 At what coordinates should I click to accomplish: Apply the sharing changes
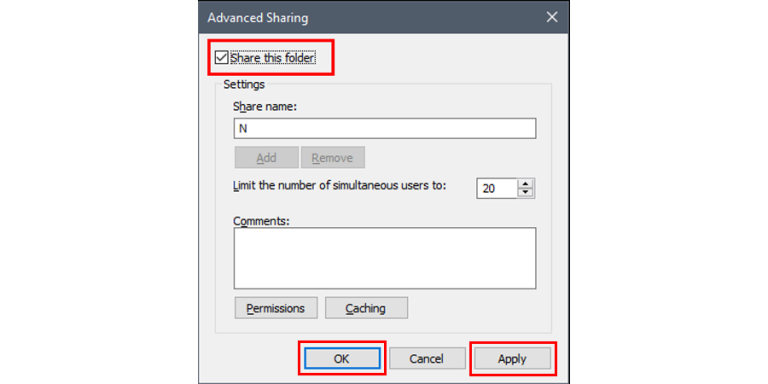pos(512,359)
